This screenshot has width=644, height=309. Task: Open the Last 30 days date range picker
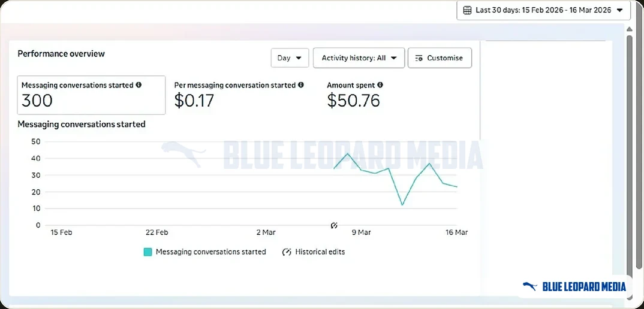pos(543,10)
